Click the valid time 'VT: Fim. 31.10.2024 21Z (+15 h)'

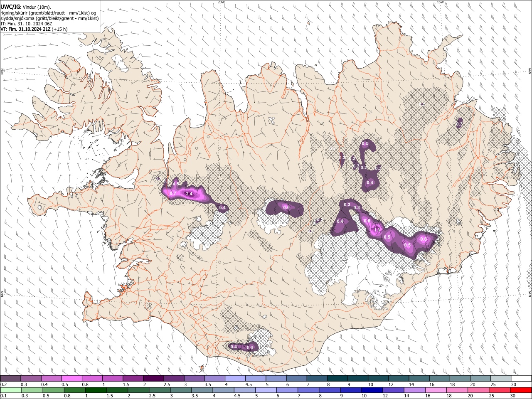[34, 29]
